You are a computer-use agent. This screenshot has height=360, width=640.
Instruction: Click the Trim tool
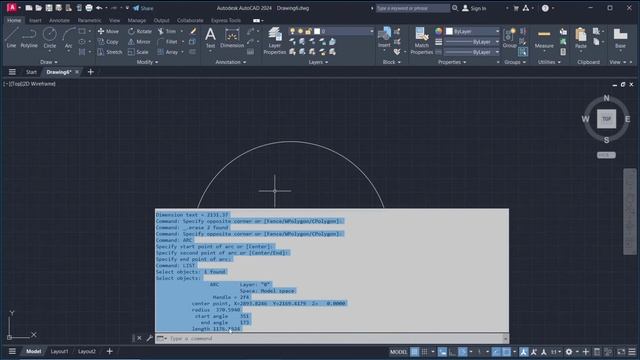click(167, 31)
